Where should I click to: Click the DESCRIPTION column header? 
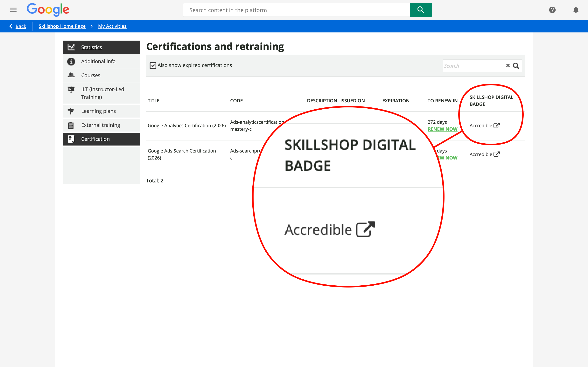322,101
